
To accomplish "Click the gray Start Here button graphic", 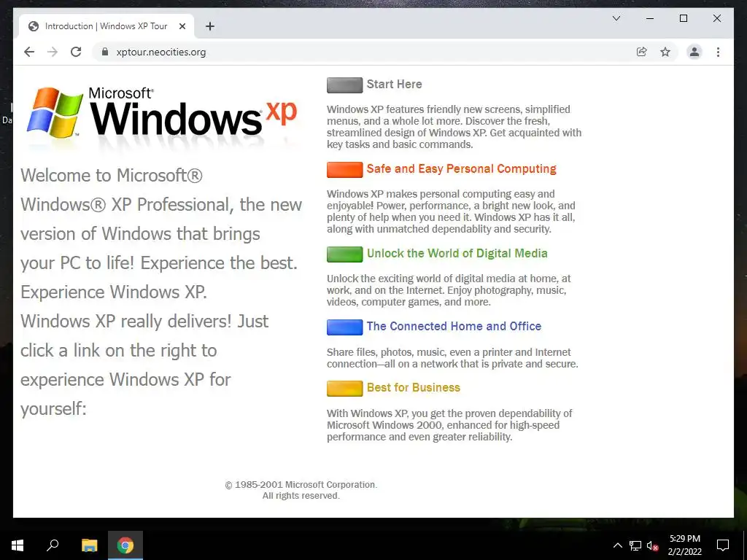I will pos(344,85).
